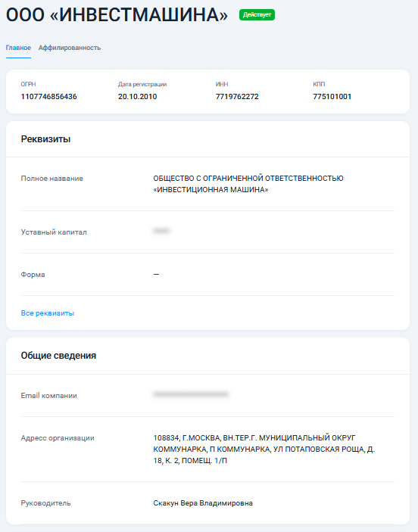Select the ОГРН number 1107746856436

pos(49,97)
